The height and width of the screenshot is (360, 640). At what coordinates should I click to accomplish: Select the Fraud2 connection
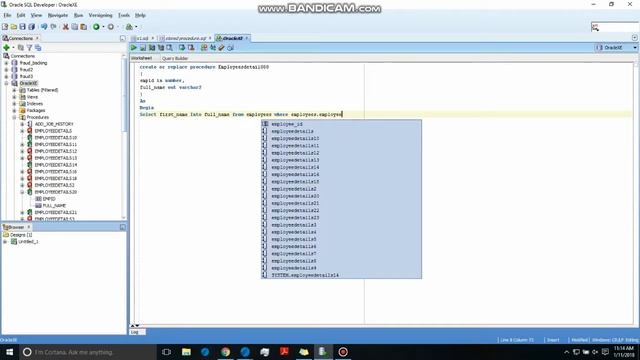pos(26,69)
